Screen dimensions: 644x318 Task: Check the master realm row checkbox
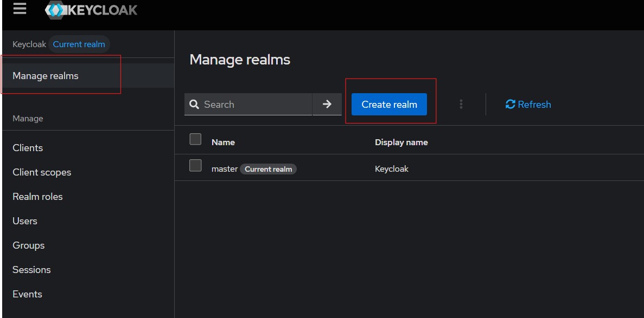point(195,165)
